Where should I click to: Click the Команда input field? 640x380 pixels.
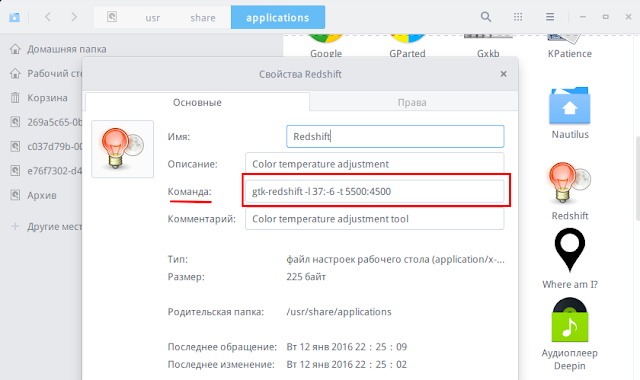[374, 191]
